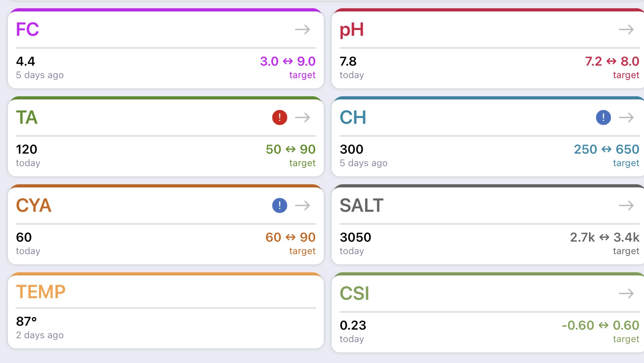Open the TEMP card showing 87°
Image resolution: width=644 pixels, height=363 pixels.
tap(166, 310)
